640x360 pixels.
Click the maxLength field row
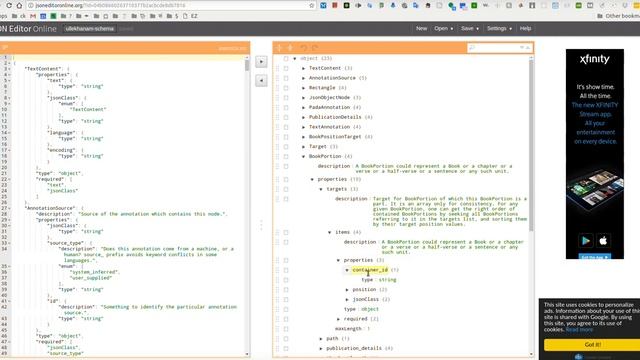353,329
